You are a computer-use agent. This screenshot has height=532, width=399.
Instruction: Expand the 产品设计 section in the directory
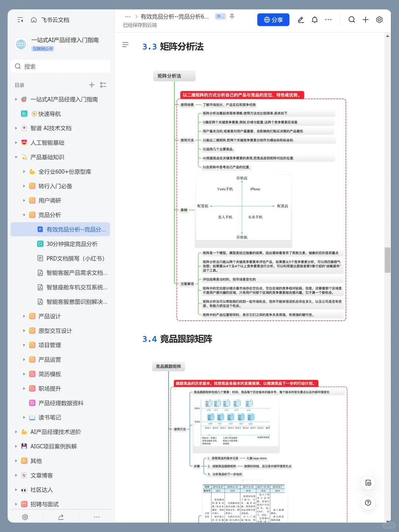24,316
